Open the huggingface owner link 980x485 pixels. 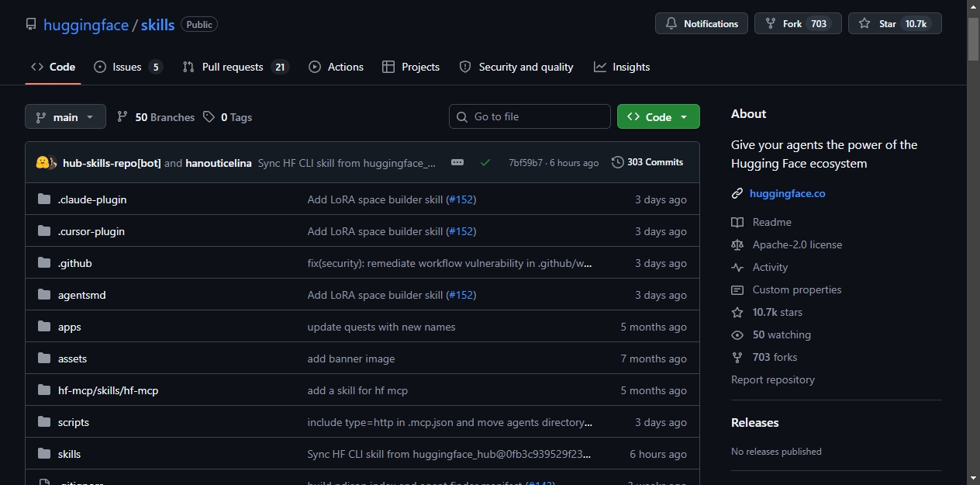click(86, 25)
